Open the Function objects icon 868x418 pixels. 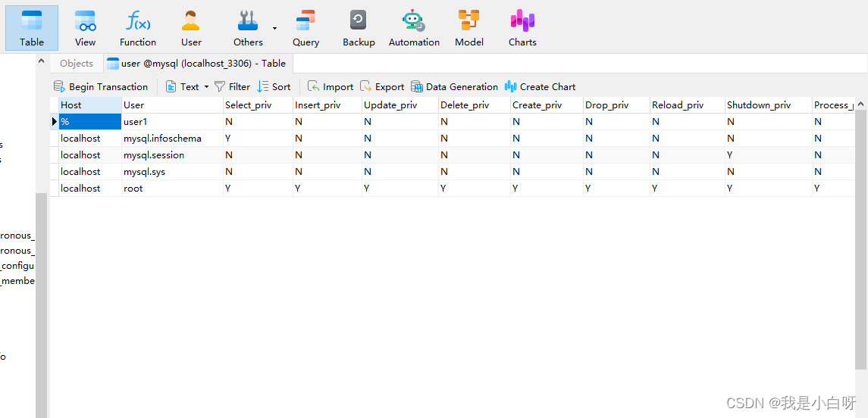coord(138,28)
